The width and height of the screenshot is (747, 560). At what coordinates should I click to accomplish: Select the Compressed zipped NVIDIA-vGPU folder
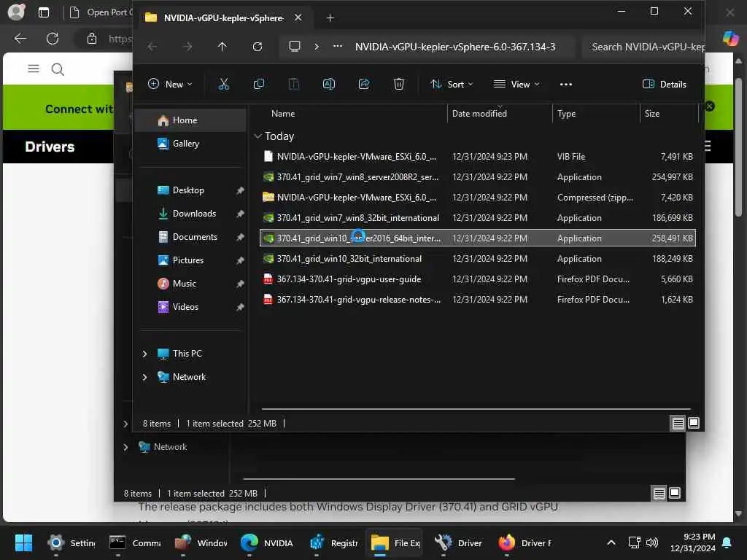click(478, 198)
